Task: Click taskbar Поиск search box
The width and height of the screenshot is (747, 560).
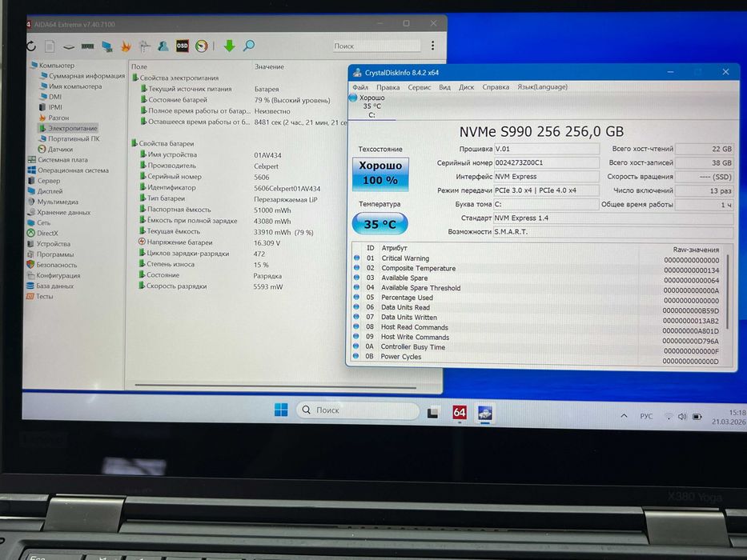Action: (x=358, y=410)
